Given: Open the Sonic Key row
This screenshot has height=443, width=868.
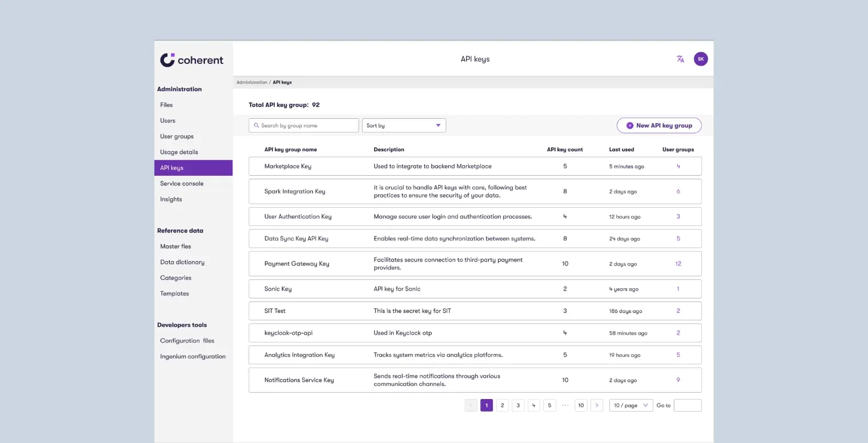Looking at the screenshot, I should pos(475,289).
